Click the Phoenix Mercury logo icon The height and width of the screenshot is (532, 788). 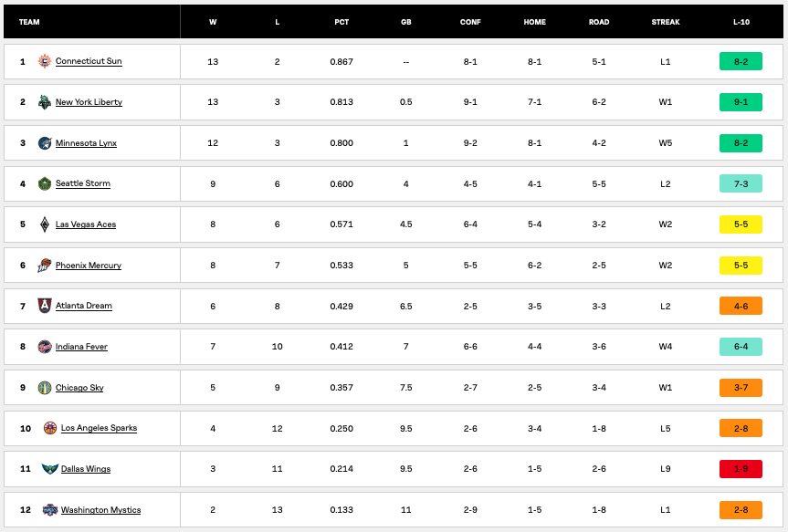pyautogui.click(x=45, y=266)
